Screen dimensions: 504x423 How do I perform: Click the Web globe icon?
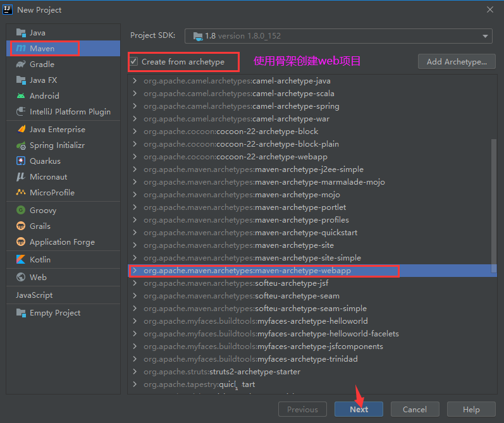(21, 277)
